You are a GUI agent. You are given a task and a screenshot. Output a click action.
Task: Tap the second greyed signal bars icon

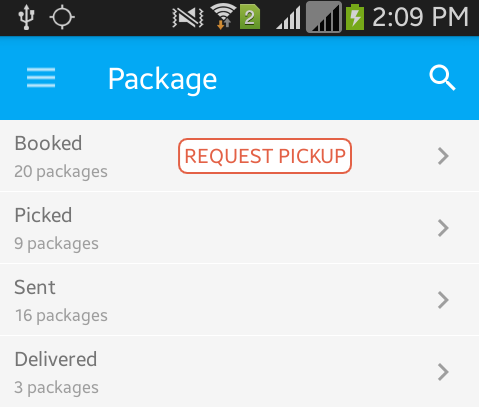(324, 17)
